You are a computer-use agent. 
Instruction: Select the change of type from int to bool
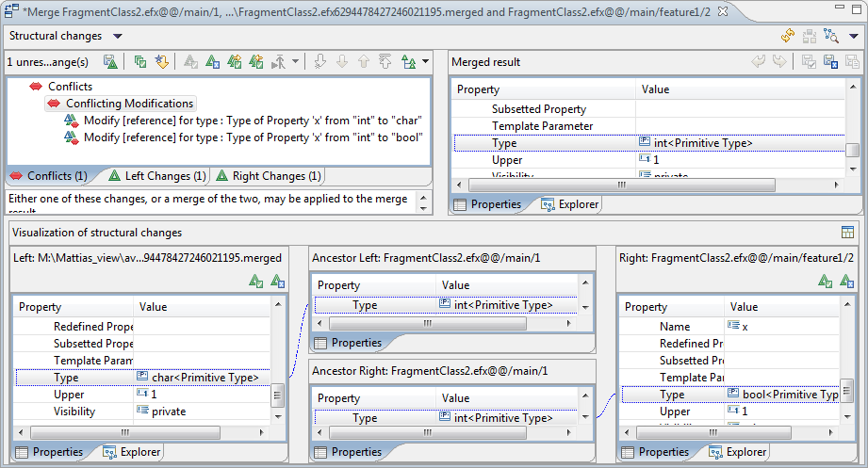253,137
